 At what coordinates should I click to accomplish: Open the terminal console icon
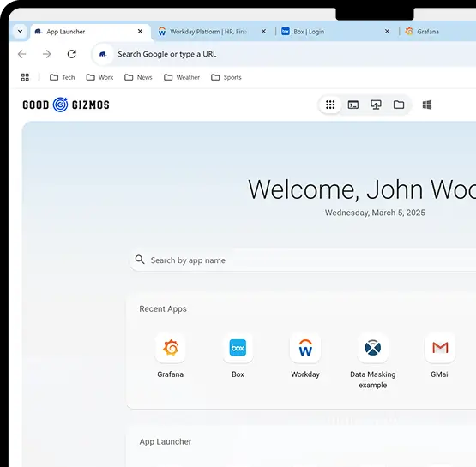tap(353, 105)
